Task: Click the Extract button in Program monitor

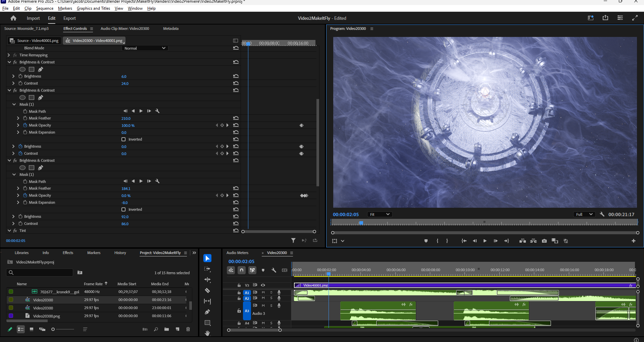Action: (533, 241)
